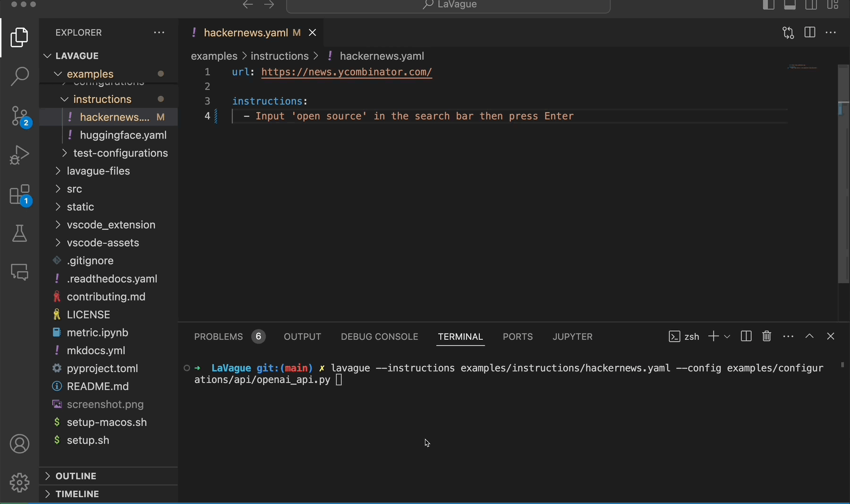The image size is (850, 504).
Task: Create a new terminal with plus icon
Action: pos(714,336)
